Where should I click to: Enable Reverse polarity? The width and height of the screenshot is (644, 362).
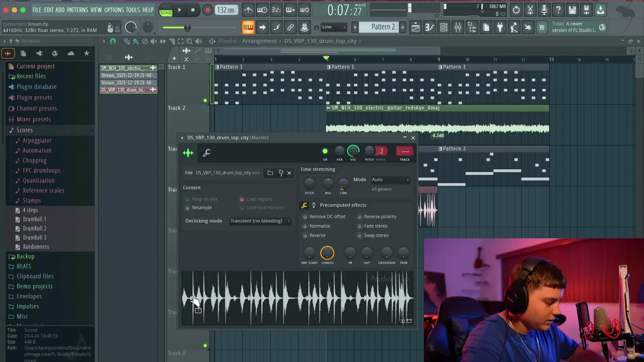[376, 217]
